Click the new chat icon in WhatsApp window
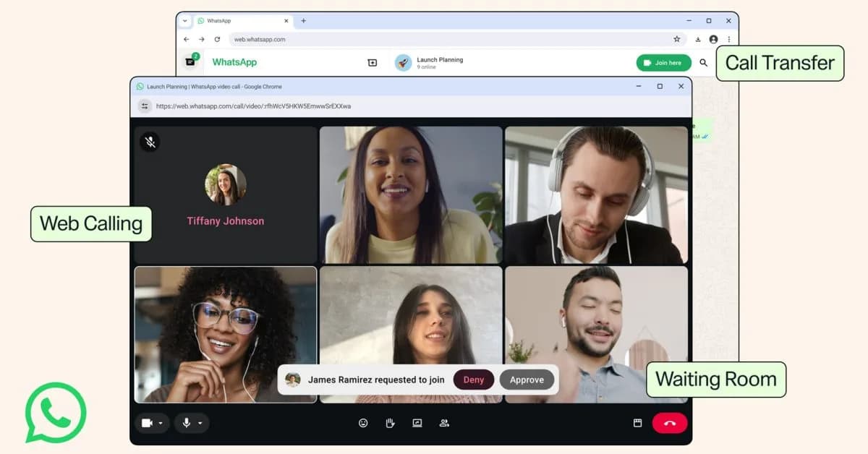 click(373, 63)
